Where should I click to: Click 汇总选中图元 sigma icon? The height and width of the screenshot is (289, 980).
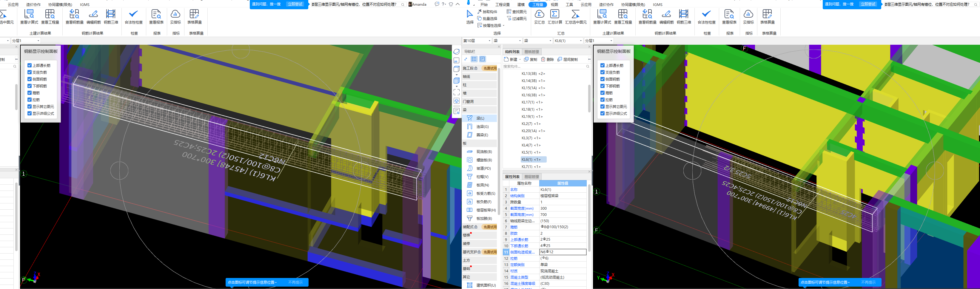576,17
